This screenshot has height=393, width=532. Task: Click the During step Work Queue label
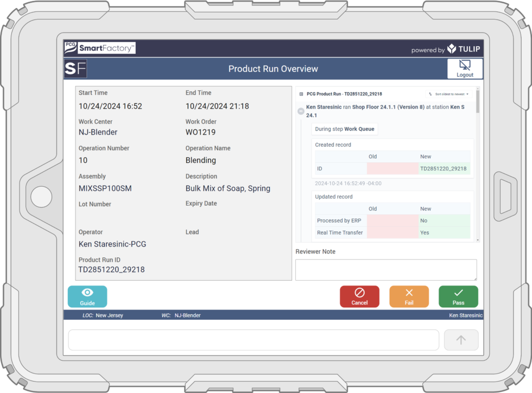pos(345,129)
